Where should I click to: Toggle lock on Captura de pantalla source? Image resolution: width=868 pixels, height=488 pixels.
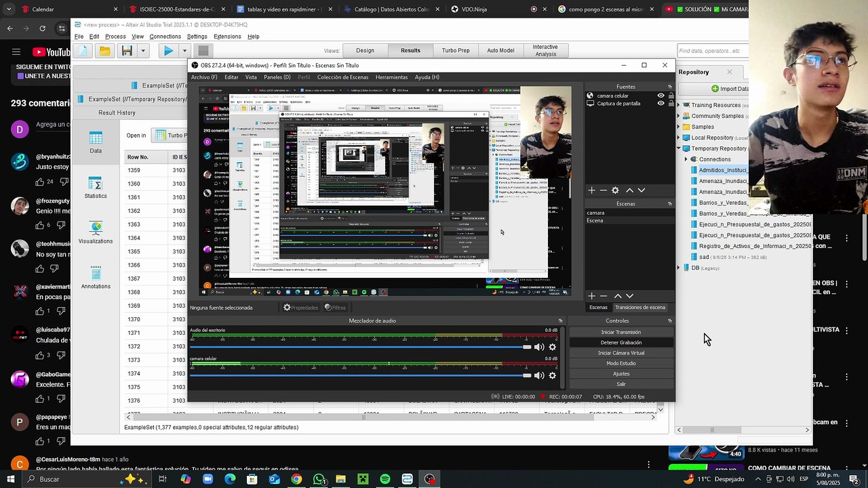[671, 104]
